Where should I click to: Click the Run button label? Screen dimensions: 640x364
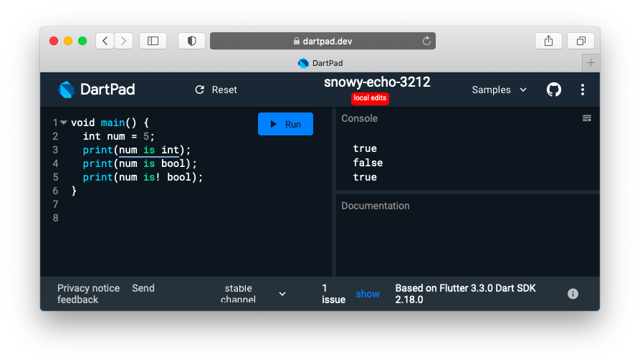[x=293, y=124]
